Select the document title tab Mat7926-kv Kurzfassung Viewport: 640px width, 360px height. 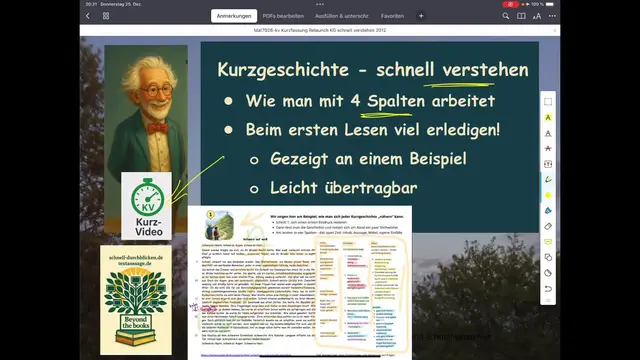coord(320,30)
